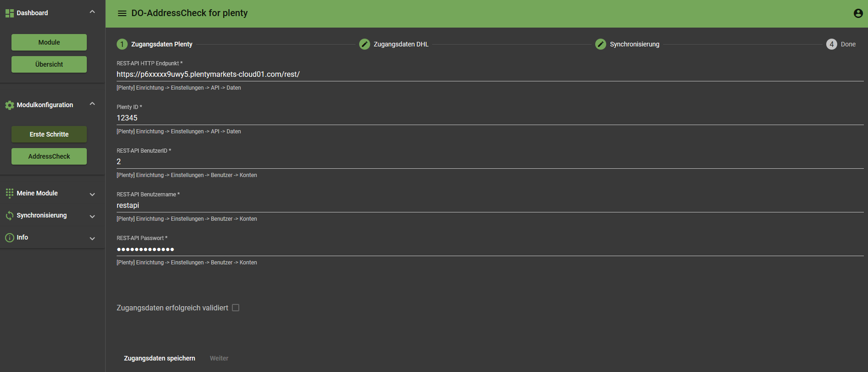Click the REST-API HTTP Endpunkt field
Viewport: 868px width, 372px height.
[x=490, y=74]
